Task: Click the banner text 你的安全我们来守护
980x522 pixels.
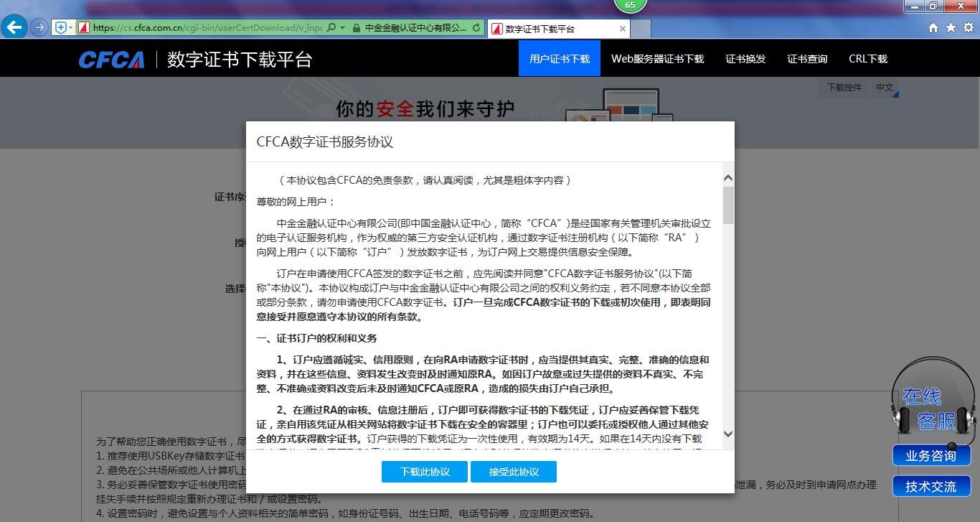Action: click(425, 108)
